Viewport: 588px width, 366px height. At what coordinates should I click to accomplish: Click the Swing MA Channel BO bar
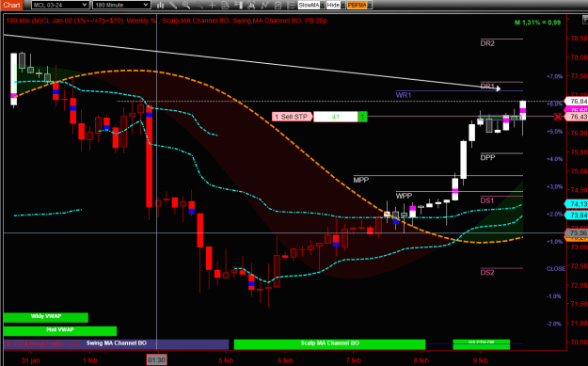117,343
